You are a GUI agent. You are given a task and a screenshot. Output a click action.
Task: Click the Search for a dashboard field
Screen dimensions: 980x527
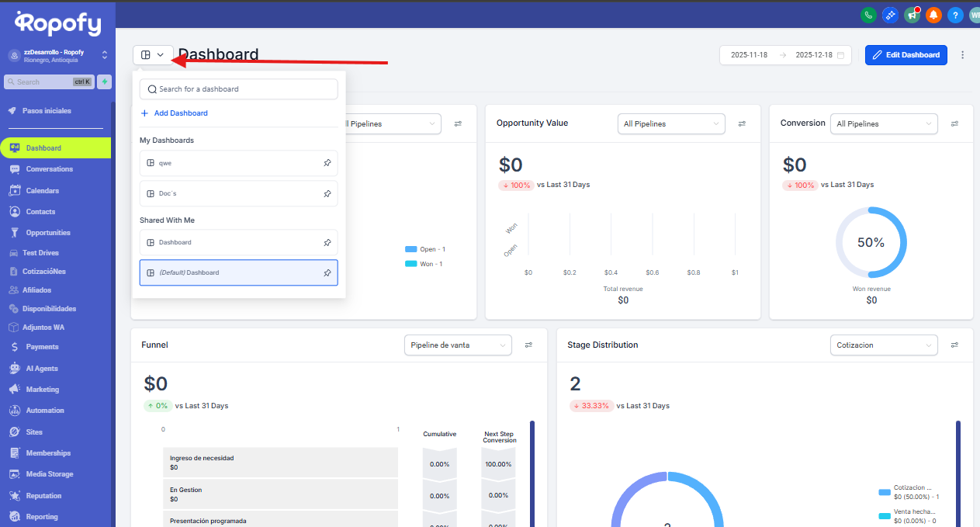coord(239,89)
